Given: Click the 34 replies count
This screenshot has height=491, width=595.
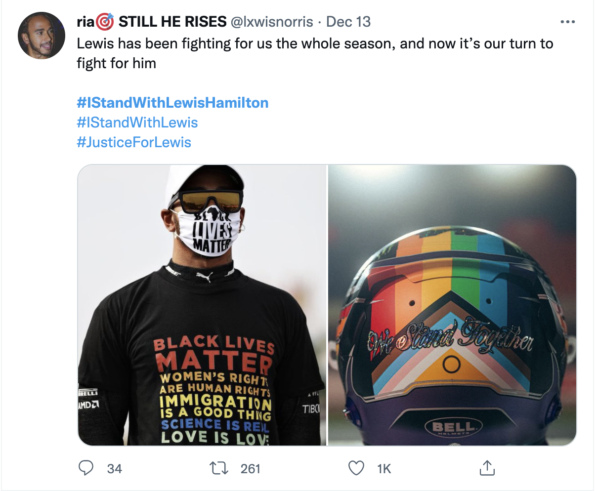Looking at the screenshot, I should point(114,469).
